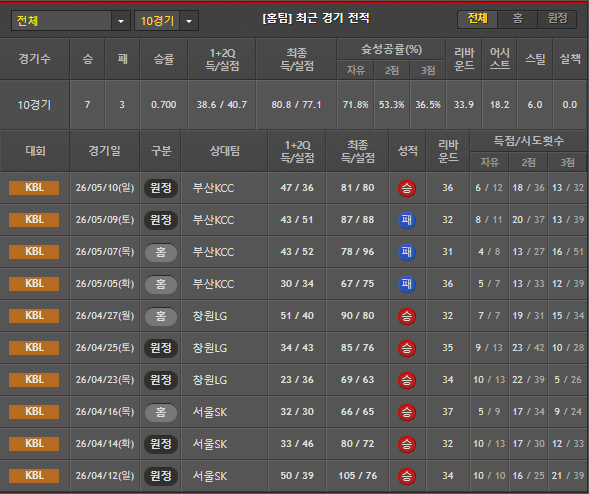Click the 경기일 column header

pyautogui.click(x=104, y=151)
